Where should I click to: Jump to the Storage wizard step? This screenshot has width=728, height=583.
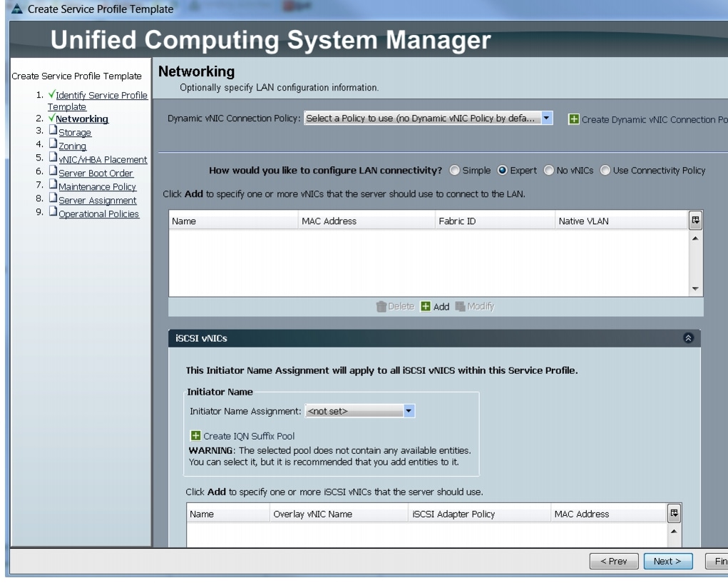tap(75, 133)
